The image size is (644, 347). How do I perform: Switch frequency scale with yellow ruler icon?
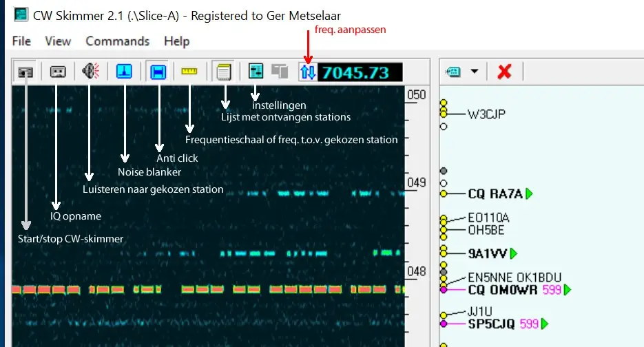click(189, 72)
